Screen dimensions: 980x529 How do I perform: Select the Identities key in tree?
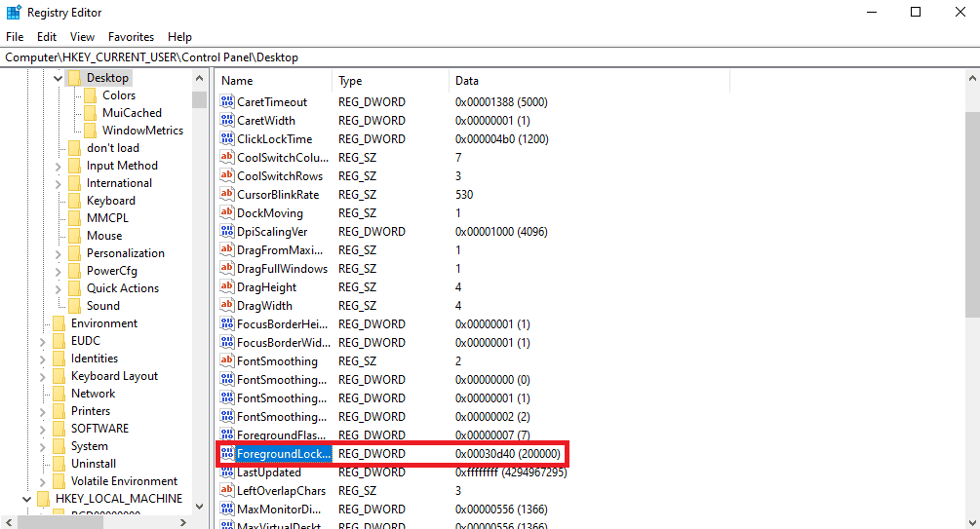(x=95, y=358)
